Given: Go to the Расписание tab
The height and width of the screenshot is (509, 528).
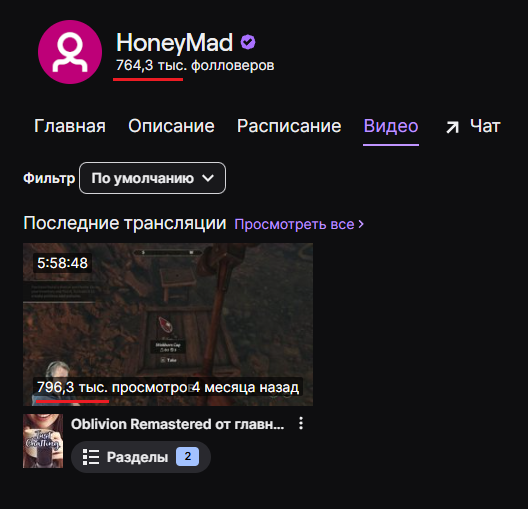Looking at the screenshot, I should click(289, 126).
